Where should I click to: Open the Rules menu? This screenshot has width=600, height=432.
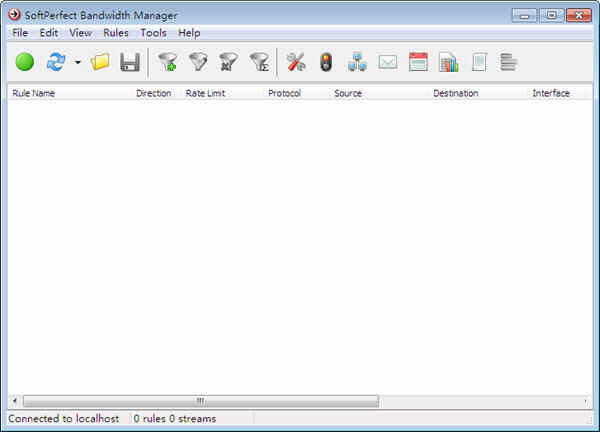[x=115, y=33]
